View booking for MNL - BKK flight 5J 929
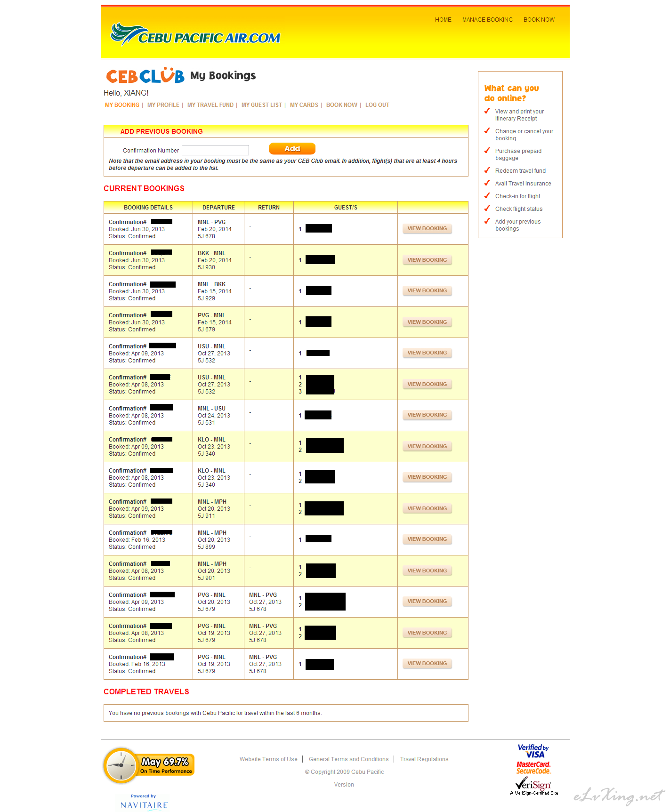Screen dimensions: 670x812 pyautogui.click(x=427, y=291)
